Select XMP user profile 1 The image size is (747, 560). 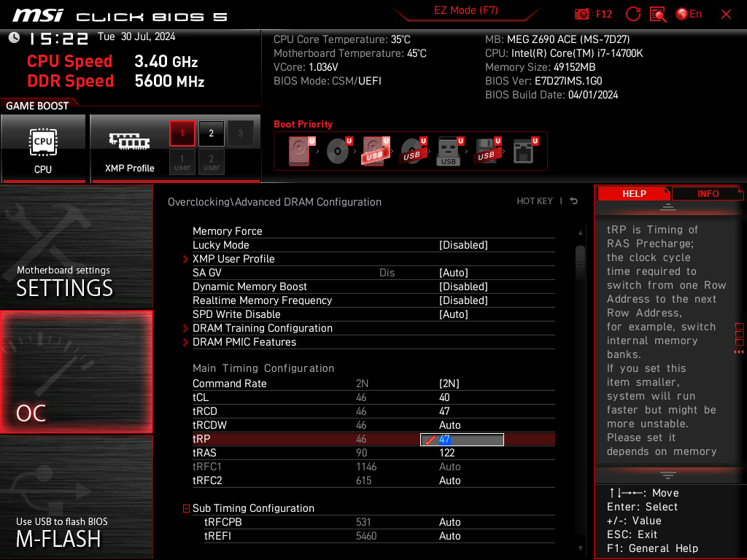coord(182,162)
